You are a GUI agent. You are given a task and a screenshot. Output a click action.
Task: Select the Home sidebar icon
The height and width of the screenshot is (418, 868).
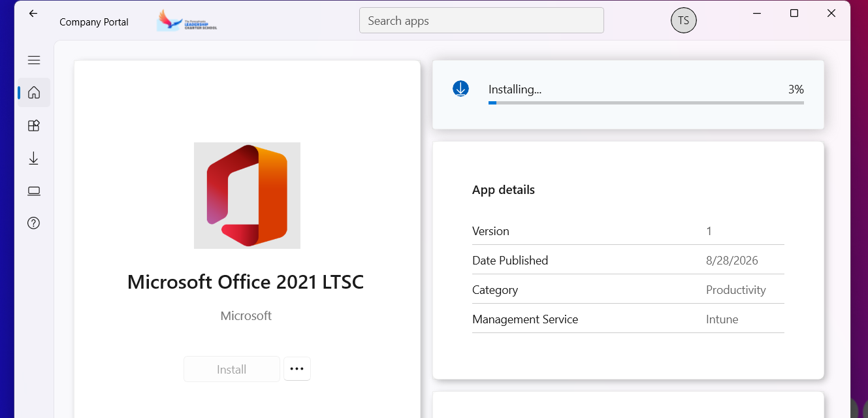[x=34, y=92]
